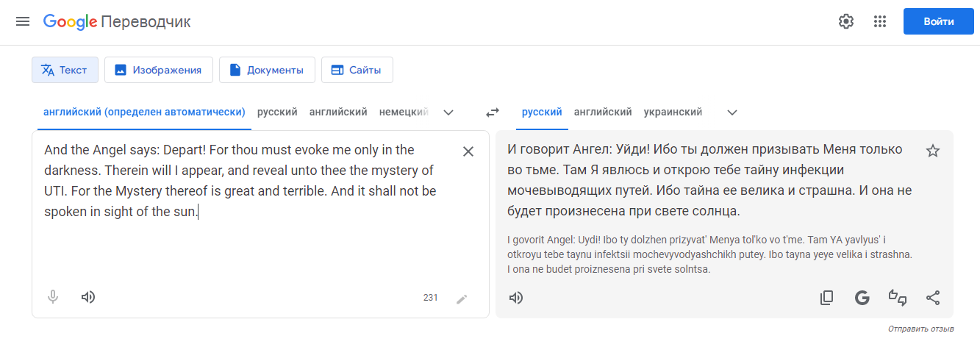This screenshot has height=347, width=980.
Task: Open the Отправить отзыв feedback link
Action: pyautogui.click(x=920, y=328)
